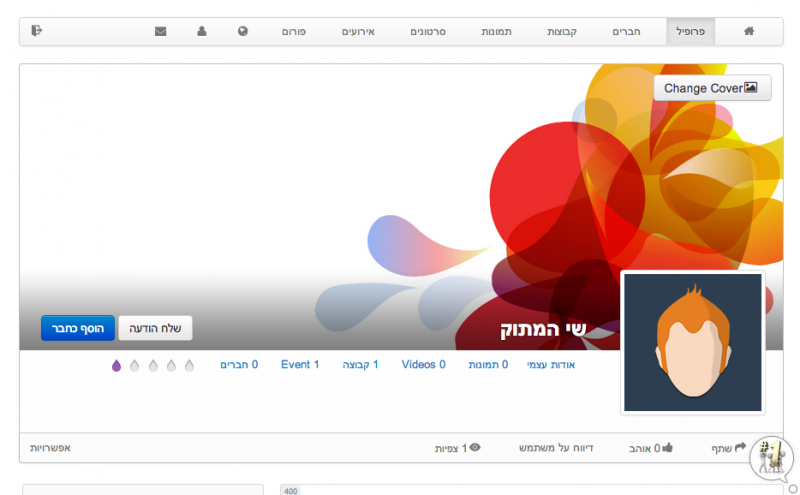This screenshot has height=495, width=800.
Task: Open the profile avatar picture
Action: point(692,342)
